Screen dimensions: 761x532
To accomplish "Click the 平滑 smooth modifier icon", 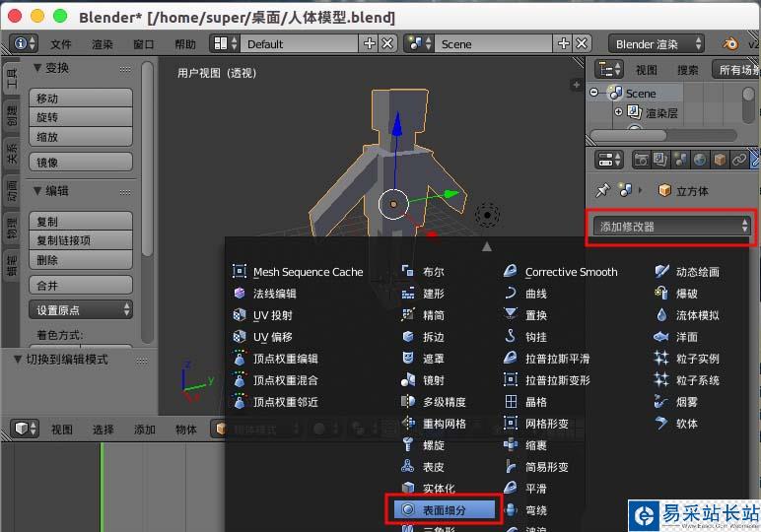I will (511, 488).
